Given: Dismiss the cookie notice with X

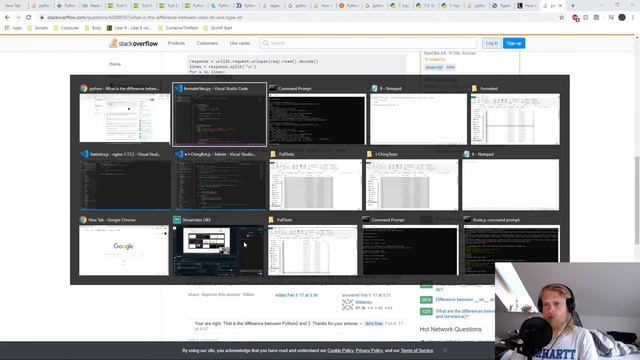Looking at the screenshot, I should coord(444,350).
